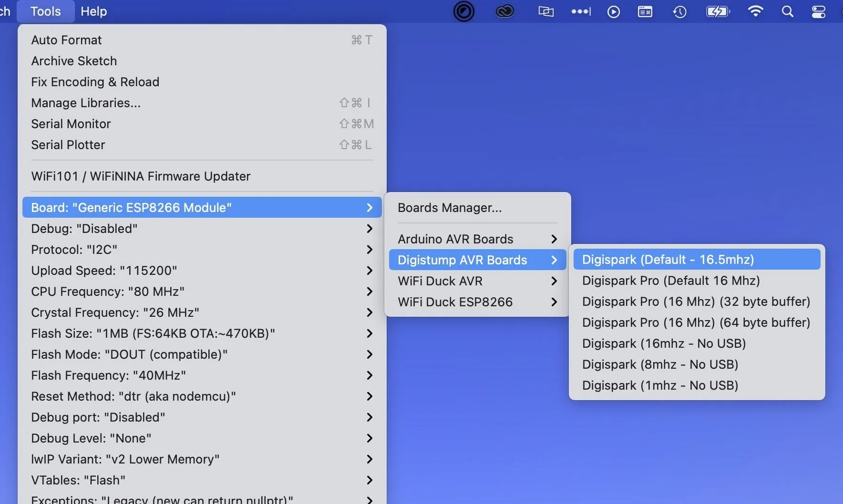Select Digispark (1mhz - No USB)
The image size is (843, 504).
697,385
